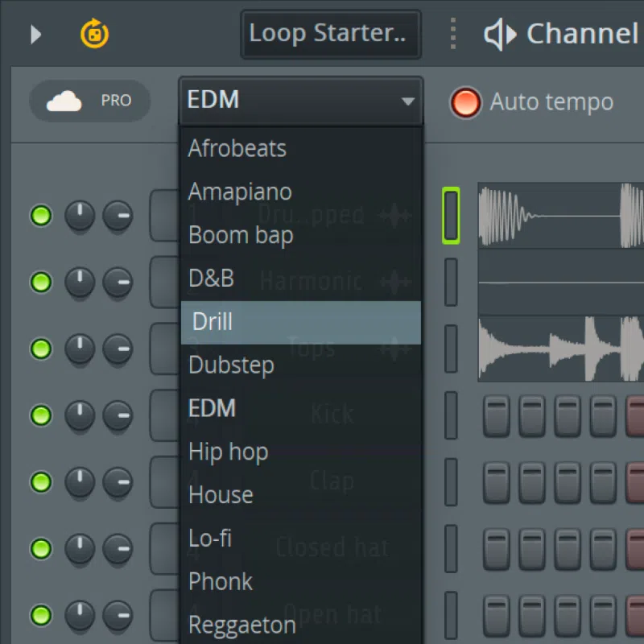Choose Boom bap genre

pos(300,235)
